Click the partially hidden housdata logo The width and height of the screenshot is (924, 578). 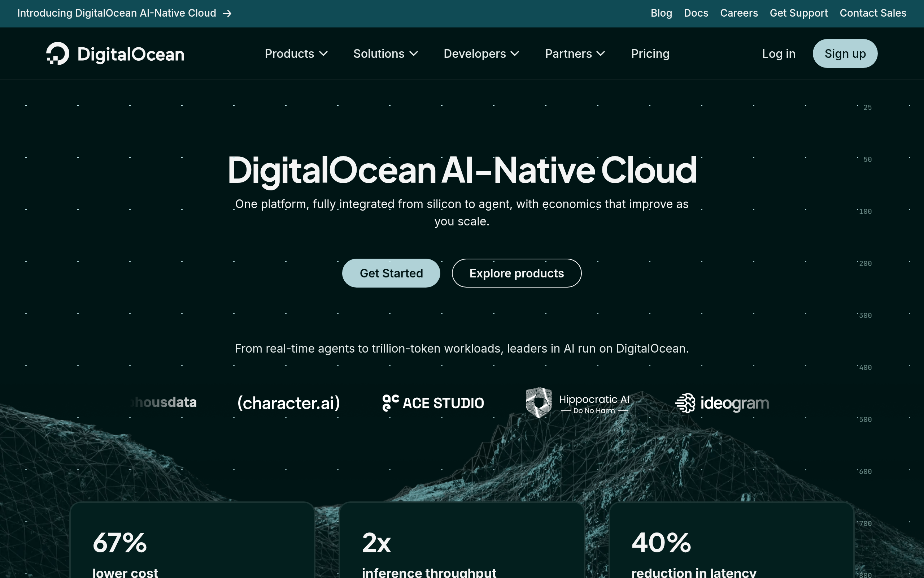click(x=164, y=402)
